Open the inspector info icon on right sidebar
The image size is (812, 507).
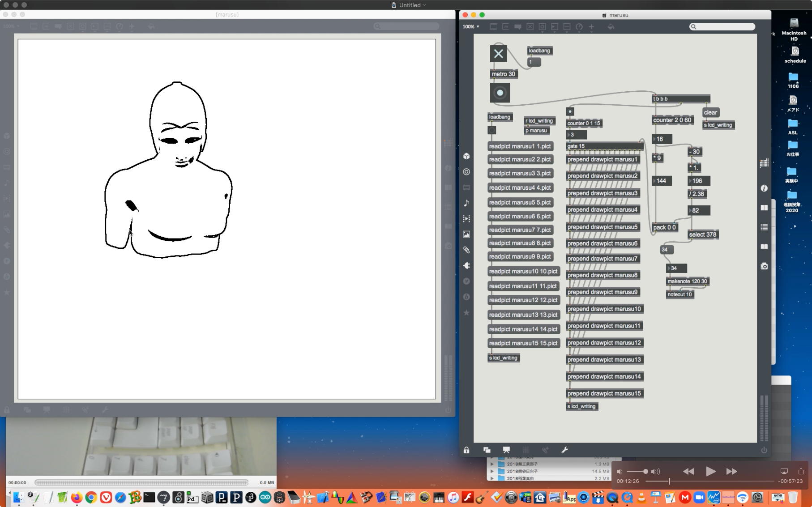(764, 188)
